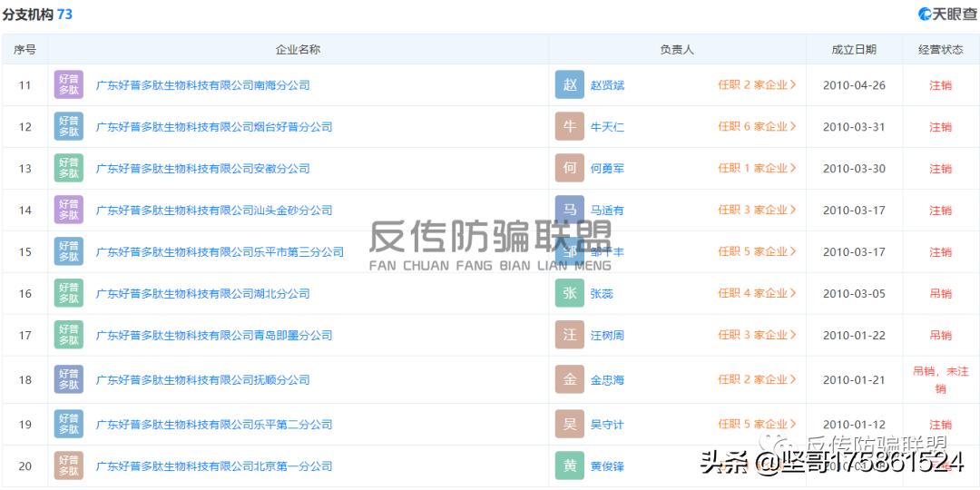Click the 分支机构 73 heading
This screenshot has width=980, height=490.
tap(37, 14)
